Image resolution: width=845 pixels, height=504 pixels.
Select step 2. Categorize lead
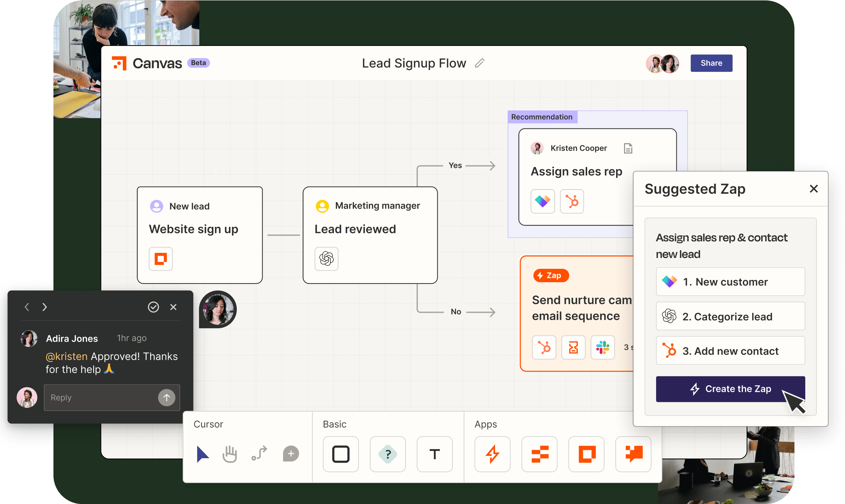pos(730,316)
